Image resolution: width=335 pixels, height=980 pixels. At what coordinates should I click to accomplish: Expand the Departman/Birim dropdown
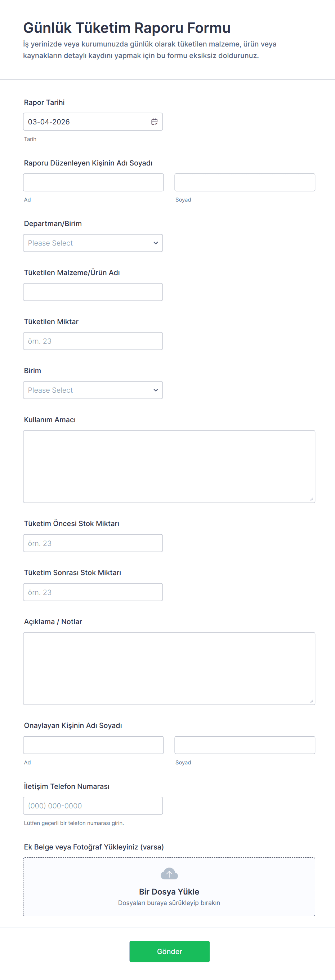click(x=93, y=243)
